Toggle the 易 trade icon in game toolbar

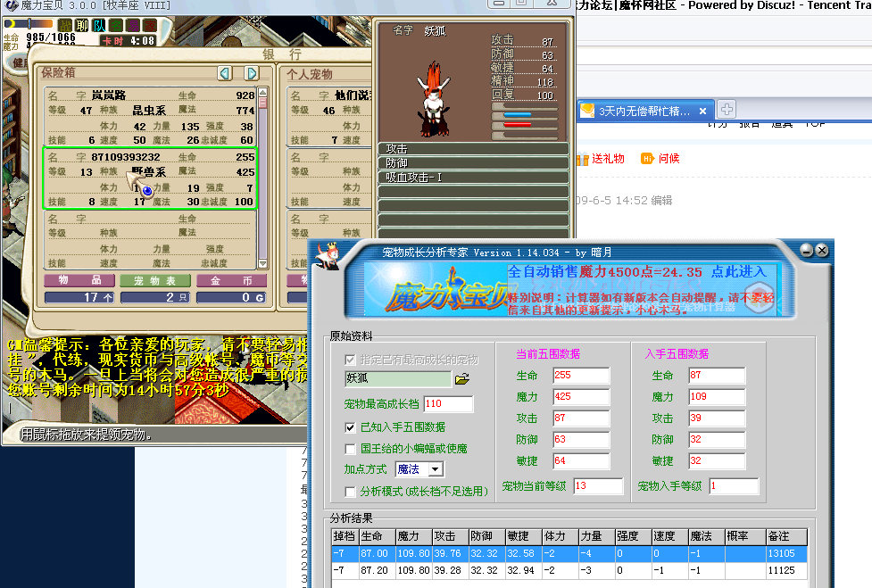point(132,26)
